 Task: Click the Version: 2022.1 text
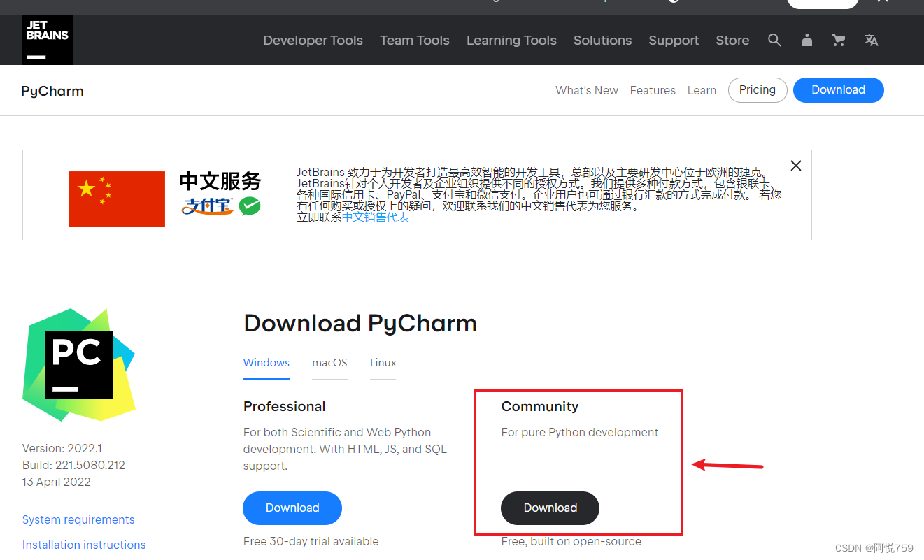(62, 448)
